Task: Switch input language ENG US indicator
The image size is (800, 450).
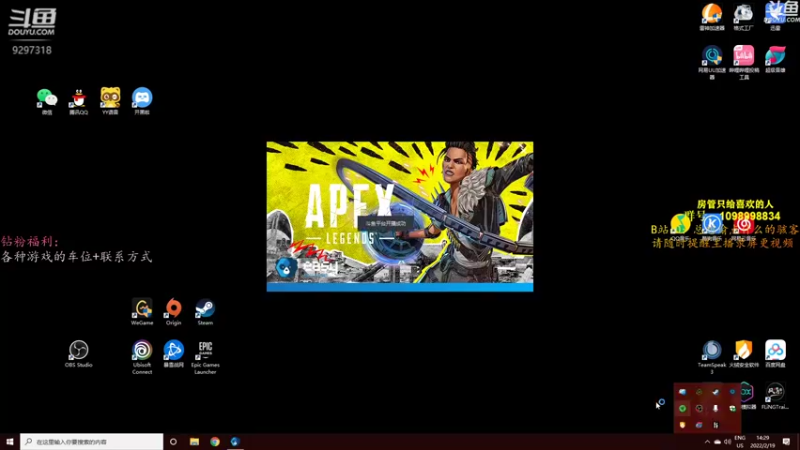Action: point(740,442)
